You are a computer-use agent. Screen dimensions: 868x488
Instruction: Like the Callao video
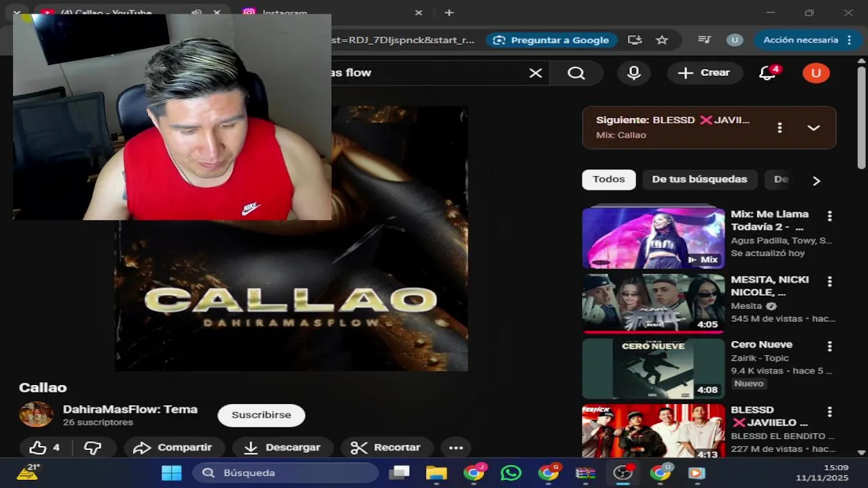(x=45, y=447)
